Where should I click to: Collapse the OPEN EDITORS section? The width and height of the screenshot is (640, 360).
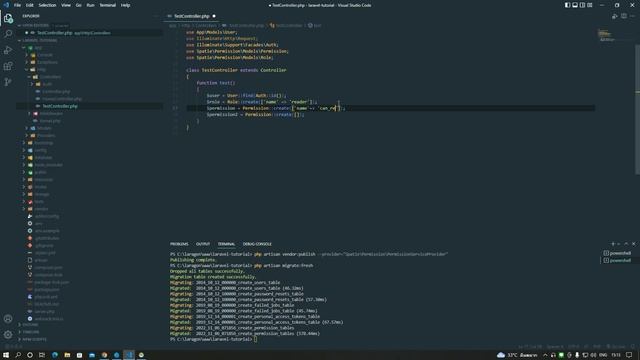coord(35,25)
